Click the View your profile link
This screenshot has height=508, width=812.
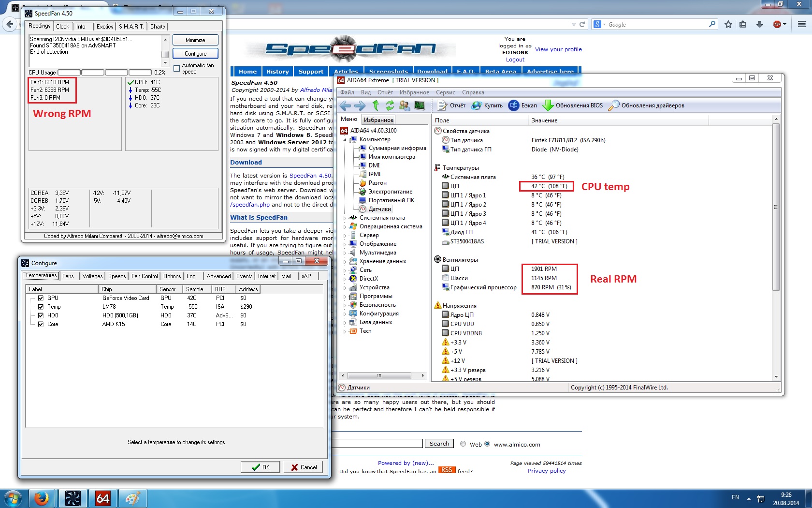point(558,49)
